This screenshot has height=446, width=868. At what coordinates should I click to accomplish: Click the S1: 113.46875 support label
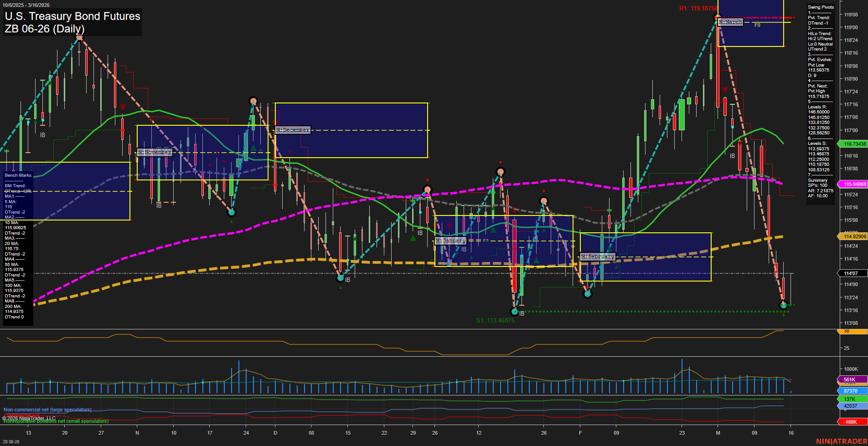tap(495, 320)
